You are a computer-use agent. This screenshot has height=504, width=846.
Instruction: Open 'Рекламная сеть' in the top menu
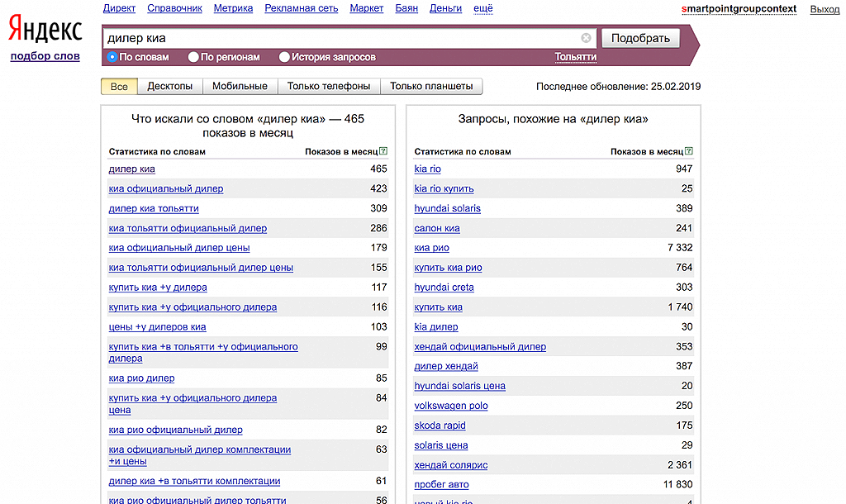(301, 8)
